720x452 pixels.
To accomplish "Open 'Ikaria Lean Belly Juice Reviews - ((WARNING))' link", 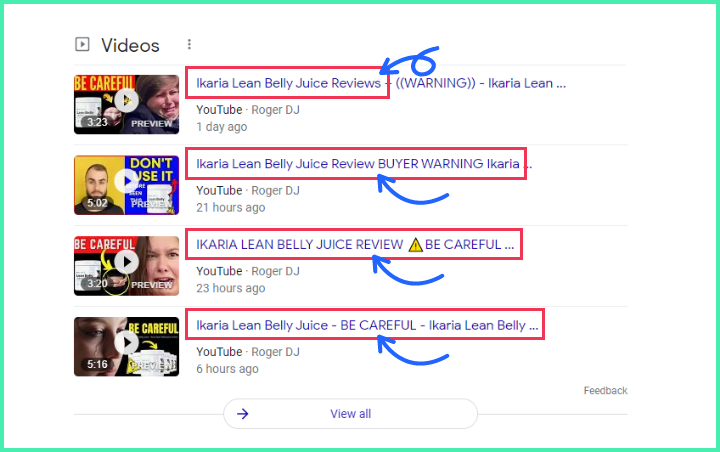I will [x=381, y=83].
